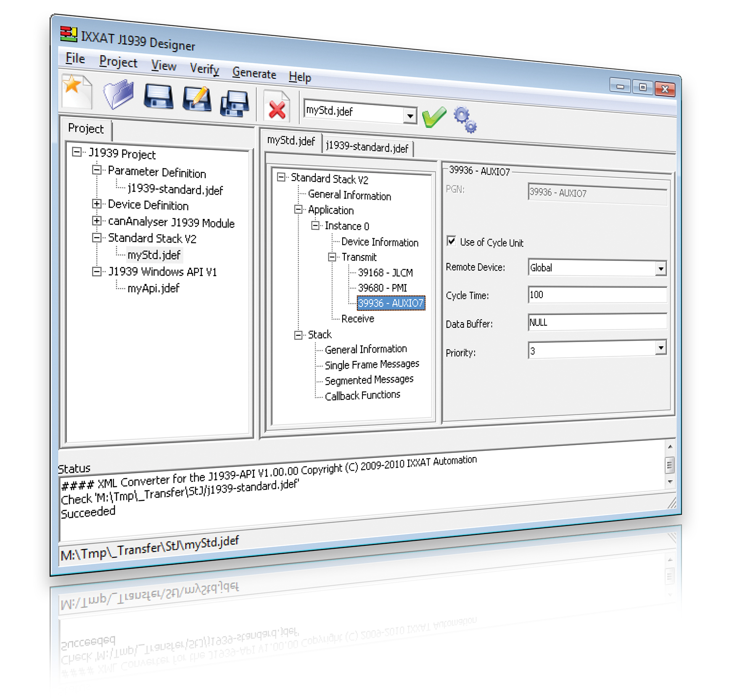Open the Generate menu
The height and width of the screenshot is (700, 745).
coord(254,73)
